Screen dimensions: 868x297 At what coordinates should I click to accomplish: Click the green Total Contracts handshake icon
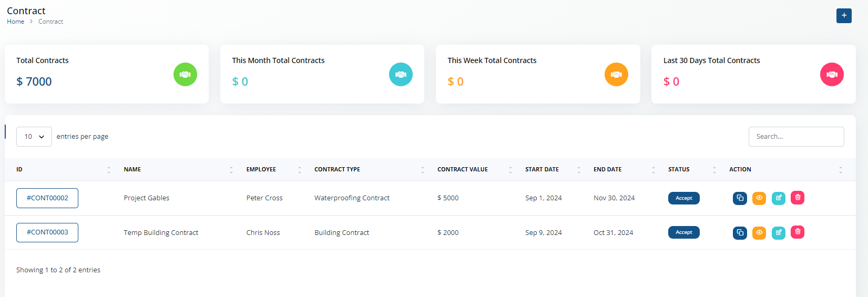pos(185,75)
